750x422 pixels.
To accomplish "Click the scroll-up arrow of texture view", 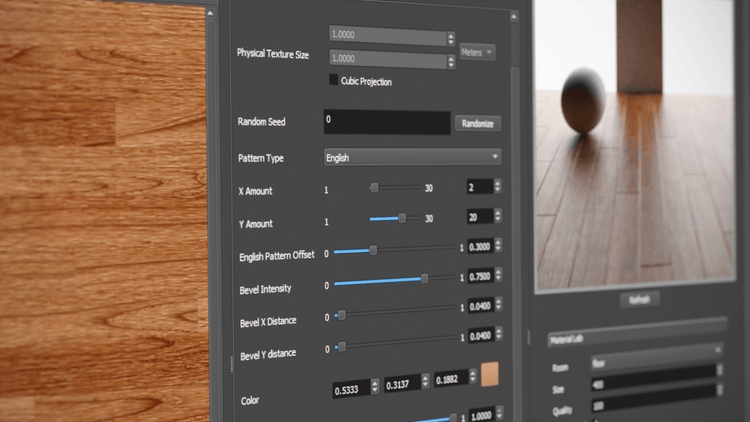I will tap(210, 13).
